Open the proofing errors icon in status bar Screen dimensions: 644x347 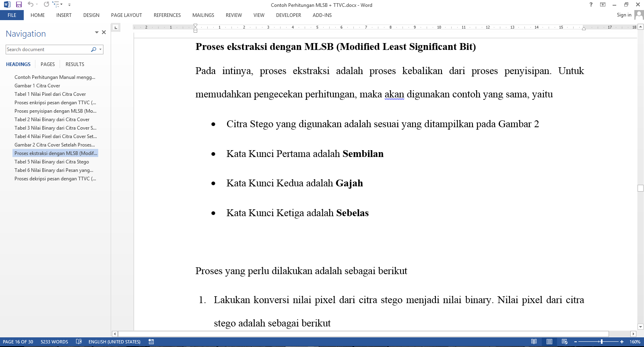(79, 342)
